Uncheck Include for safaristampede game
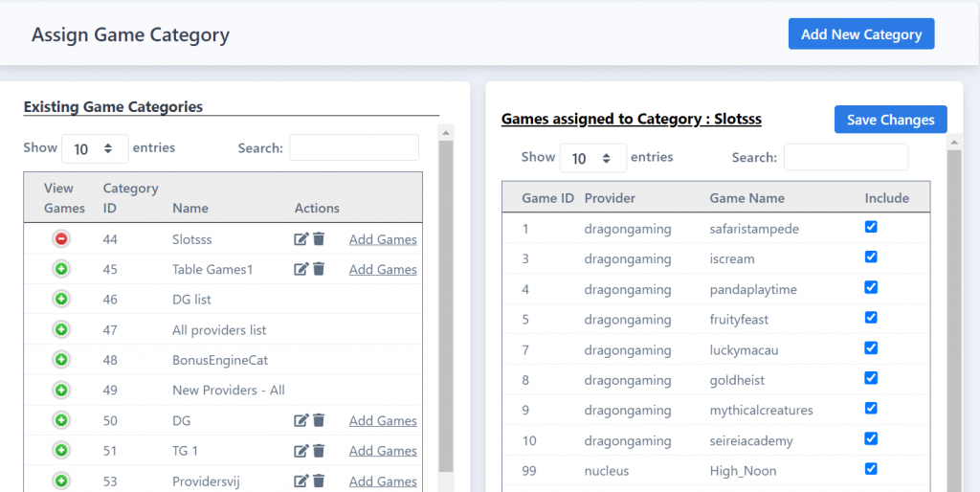The height and width of the screenshot is (492, 980). pos(871,227)
